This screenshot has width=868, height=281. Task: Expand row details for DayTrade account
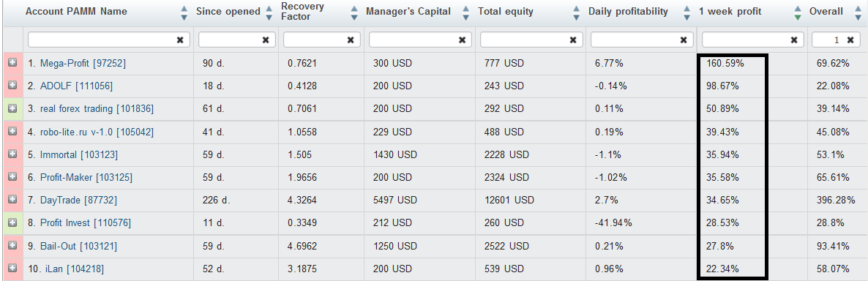click(x=12, y=200)
